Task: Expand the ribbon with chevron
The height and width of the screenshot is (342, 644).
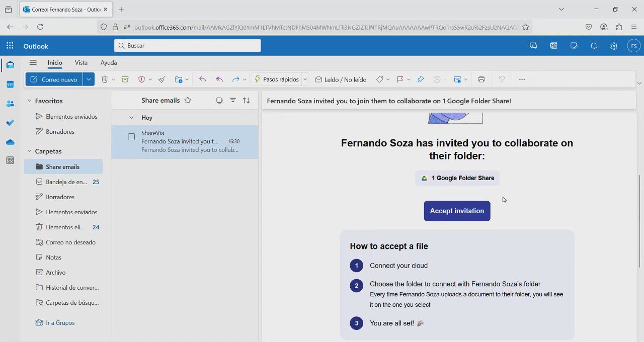Action: coord(639,83)
